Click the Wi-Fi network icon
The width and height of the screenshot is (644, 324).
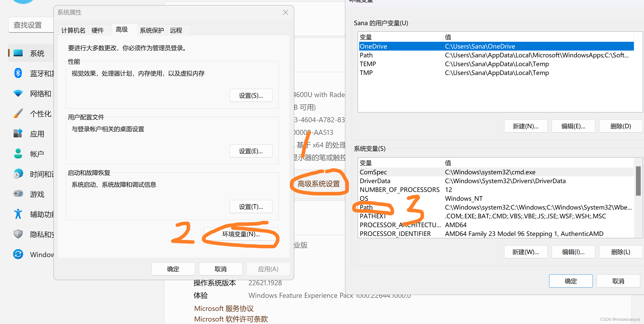coord(18,93)
